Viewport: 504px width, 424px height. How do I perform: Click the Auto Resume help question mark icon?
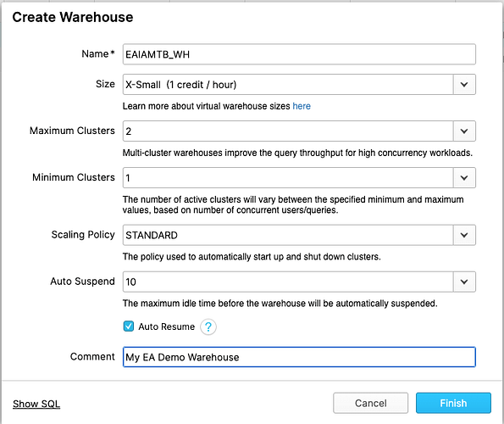point(208,326)
